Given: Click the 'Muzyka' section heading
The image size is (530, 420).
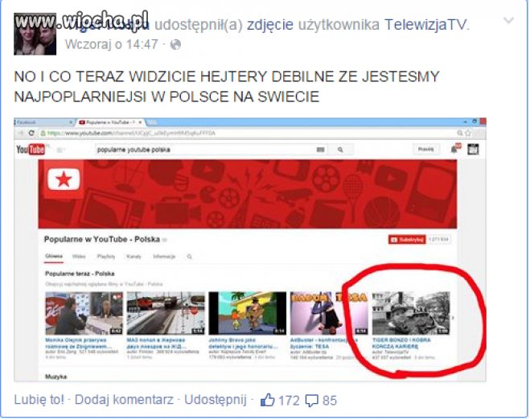Looking at the screenshot, I should tap(55, 377).
